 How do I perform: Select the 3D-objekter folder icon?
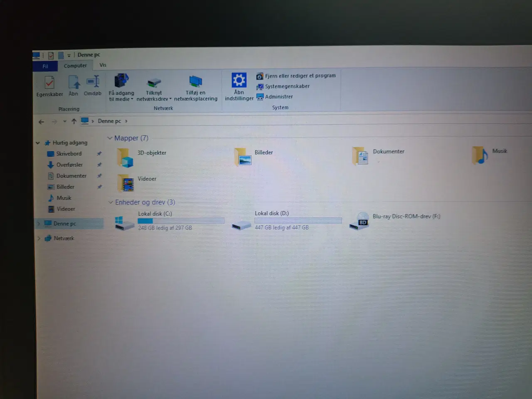[x=125, y=158]
